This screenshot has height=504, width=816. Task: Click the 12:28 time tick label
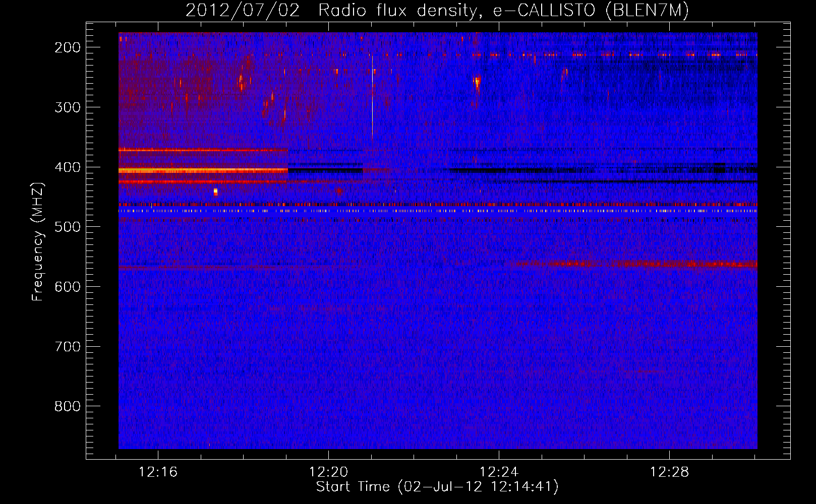[x=669, y=472]
